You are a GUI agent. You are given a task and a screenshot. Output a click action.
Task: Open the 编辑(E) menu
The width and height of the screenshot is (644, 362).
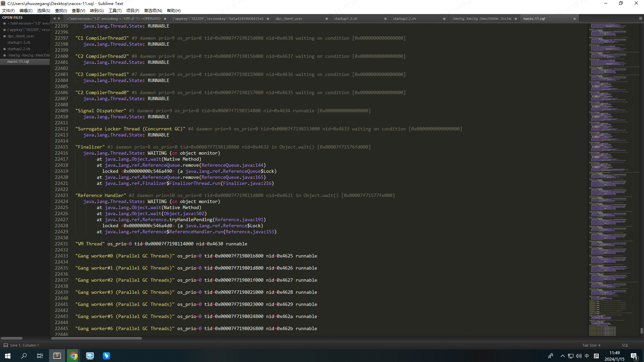tap(26, 11)
